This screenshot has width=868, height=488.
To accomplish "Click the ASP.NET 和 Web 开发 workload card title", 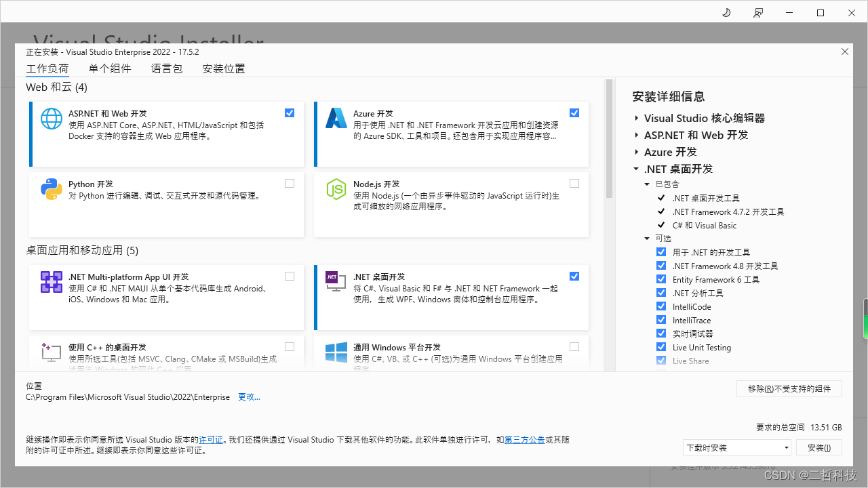I will (108, 114).
